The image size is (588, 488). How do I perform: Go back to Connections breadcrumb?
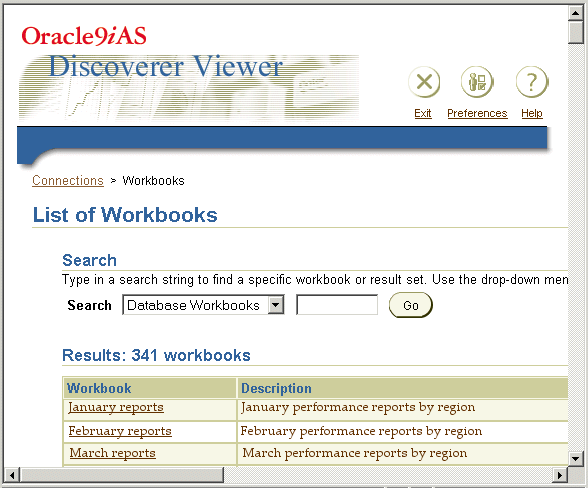[68, 180]
